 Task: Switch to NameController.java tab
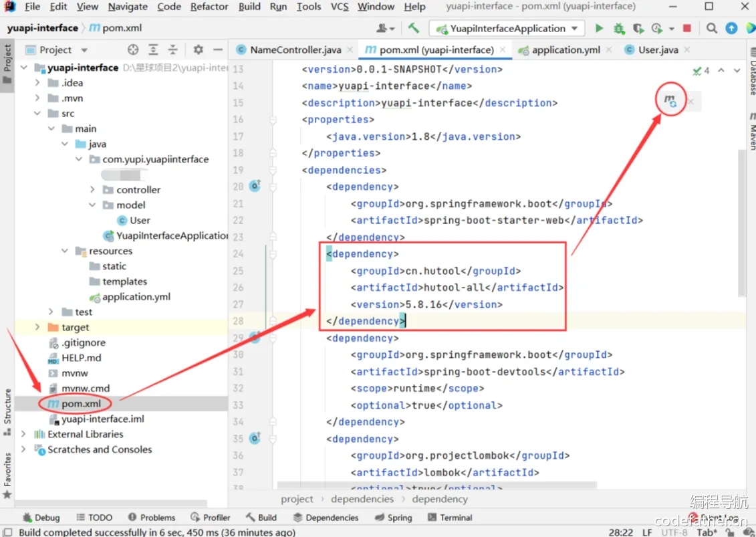tap(295, 49)
